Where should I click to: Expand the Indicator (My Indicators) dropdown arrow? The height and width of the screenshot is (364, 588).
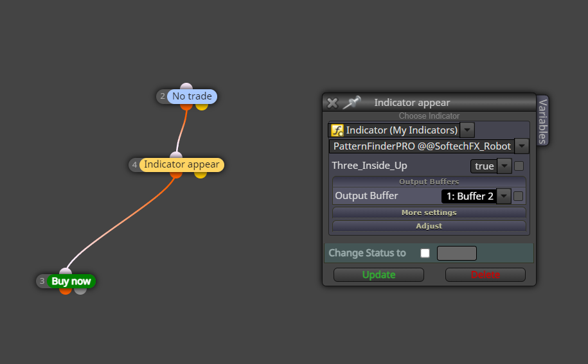pos(467,130)
